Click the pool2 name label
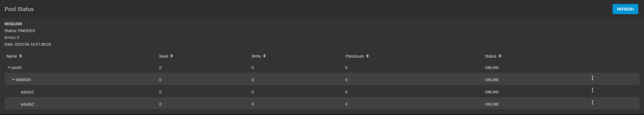Screen dimensions: 644x115 point(17,68)
